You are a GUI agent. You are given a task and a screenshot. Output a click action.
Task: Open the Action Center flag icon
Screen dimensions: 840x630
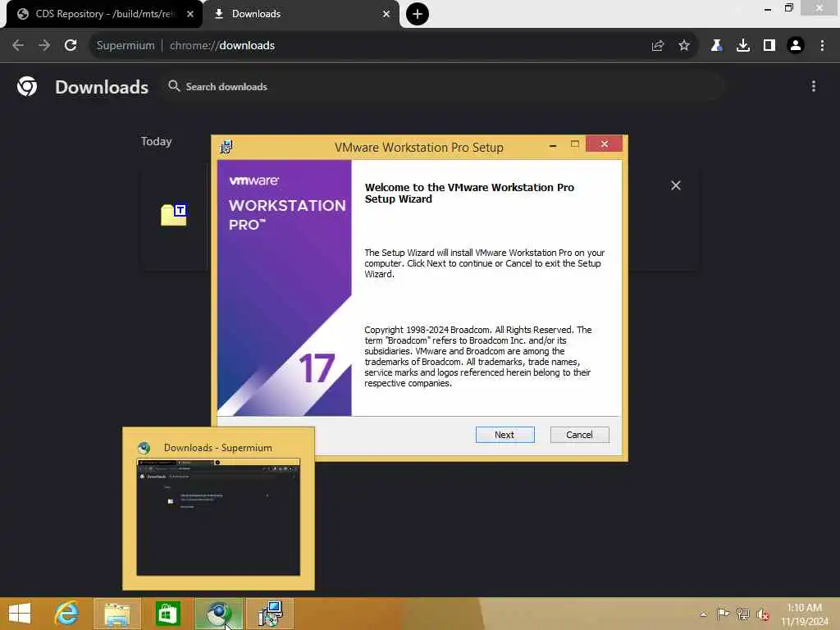point(723,614)
